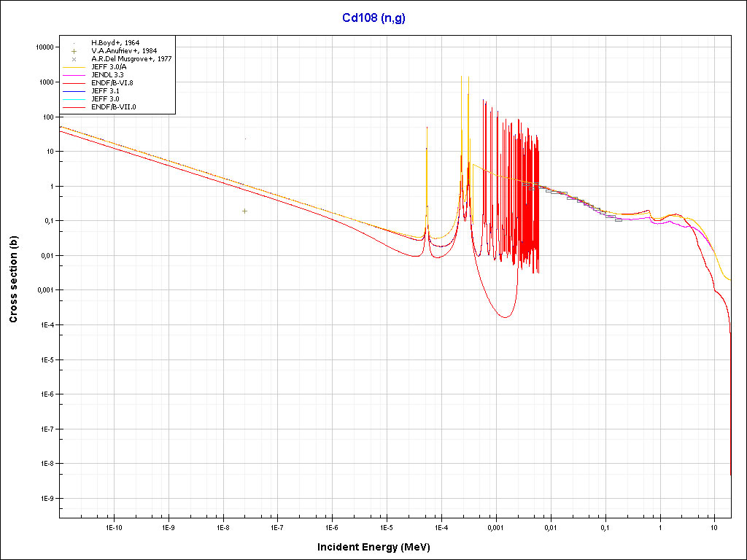Select the 0,001 x-axis tick label

click(x=495, y=526)
